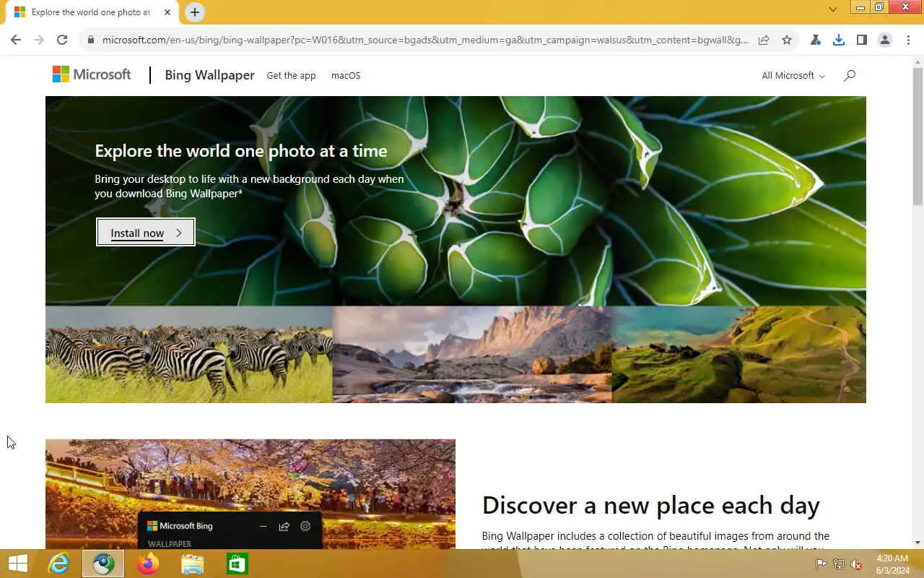
Task: Bookmark this tab with star icon
Action: click(x=787, y=40)
